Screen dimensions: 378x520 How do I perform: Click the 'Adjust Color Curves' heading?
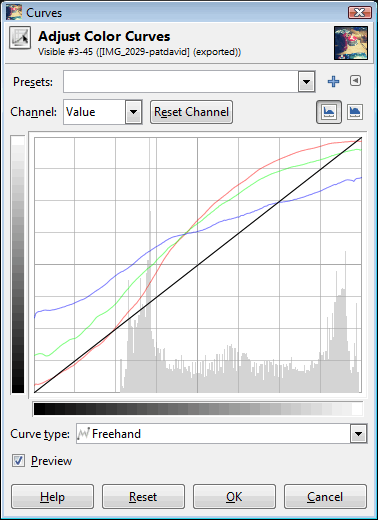(x=104, y=36)
